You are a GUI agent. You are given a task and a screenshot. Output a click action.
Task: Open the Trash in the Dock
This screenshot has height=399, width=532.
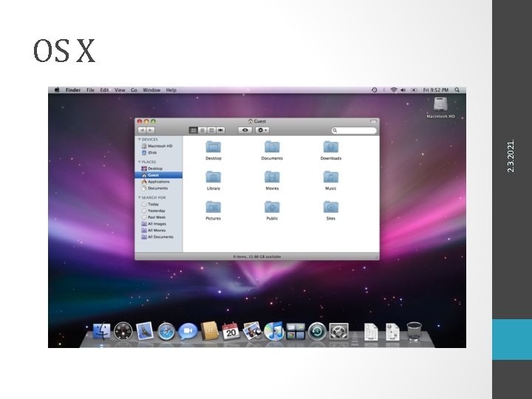414,332
